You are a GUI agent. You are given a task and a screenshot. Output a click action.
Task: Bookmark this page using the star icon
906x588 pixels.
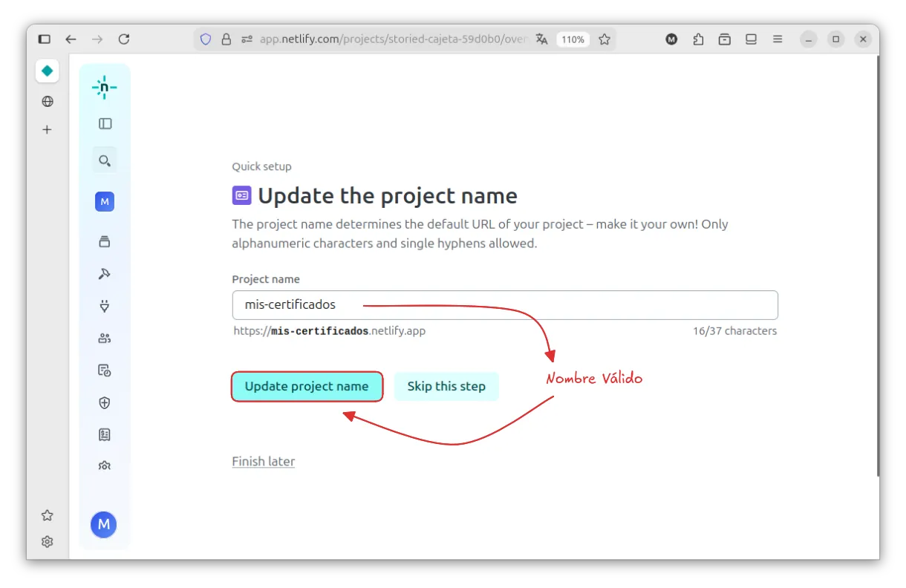coord(604,39)
